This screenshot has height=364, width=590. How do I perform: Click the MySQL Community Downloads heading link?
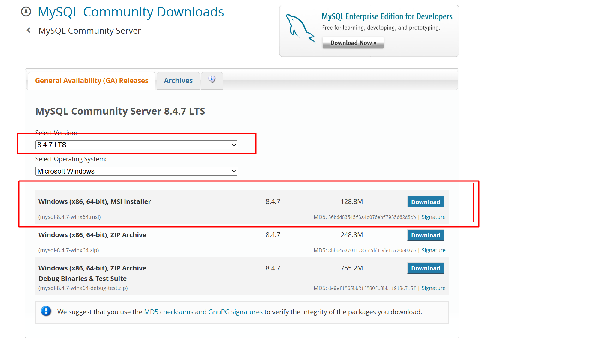[x=131, y=12]
